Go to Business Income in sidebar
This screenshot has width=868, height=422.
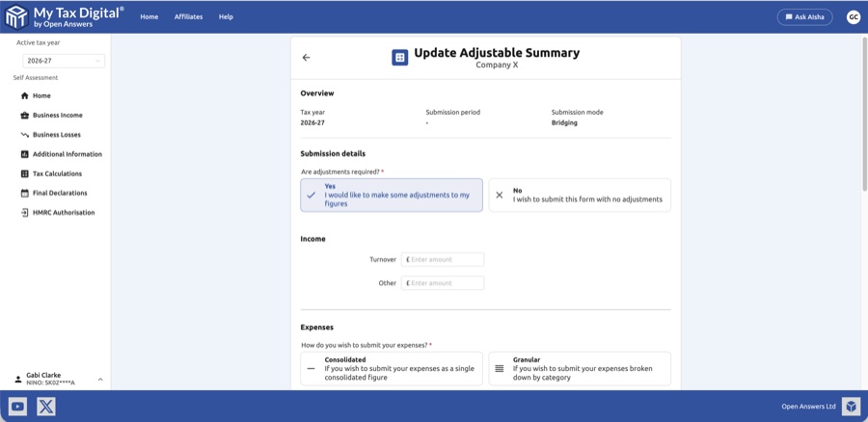(x=58, y=115)
